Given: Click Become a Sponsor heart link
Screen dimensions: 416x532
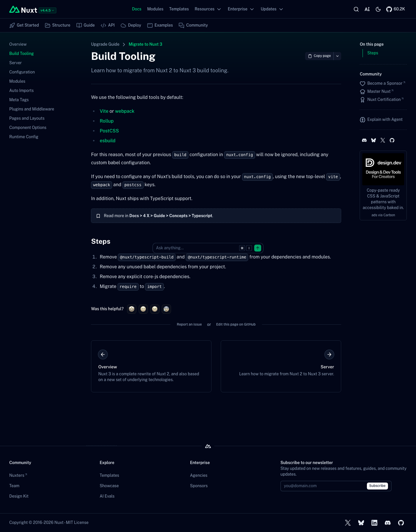Looking at the screenshot, I should pyautogui.click(x=382, y=83).
